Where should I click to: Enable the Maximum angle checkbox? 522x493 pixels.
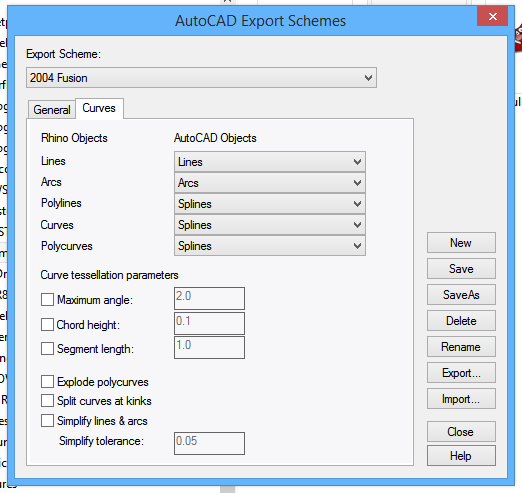coord(47,299)
